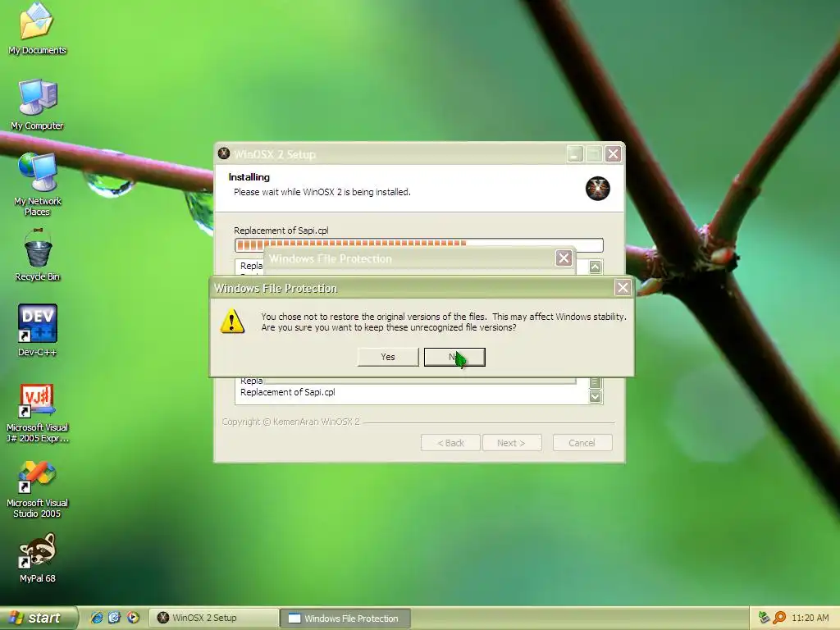Launch Internet Explorer from quick launch
Viewport: 840px width, 630px height.
coord(97,618)
